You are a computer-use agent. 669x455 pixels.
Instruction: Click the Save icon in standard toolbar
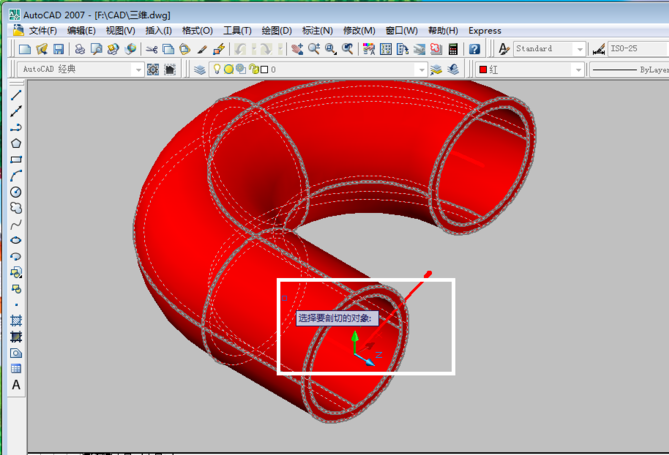pos(59,49)
